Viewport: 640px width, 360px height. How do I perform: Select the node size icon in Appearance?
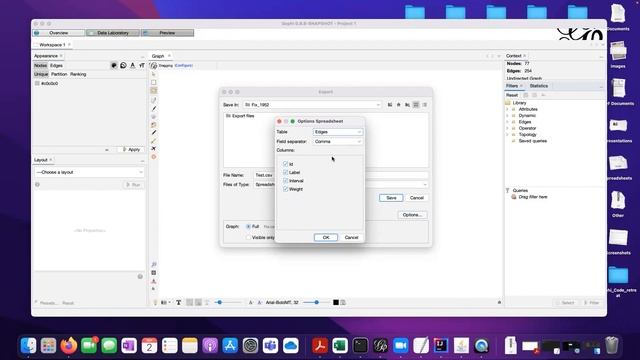pos(123,65)
